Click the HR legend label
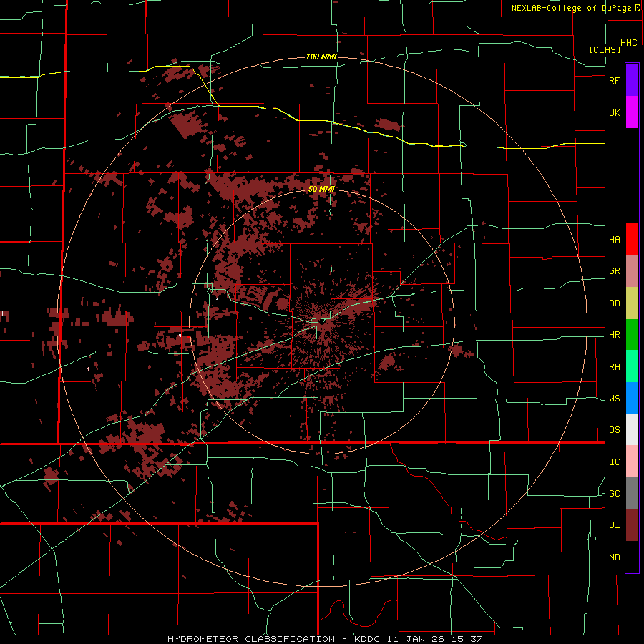This screenshot has height=644, width=644. [614, 335]
